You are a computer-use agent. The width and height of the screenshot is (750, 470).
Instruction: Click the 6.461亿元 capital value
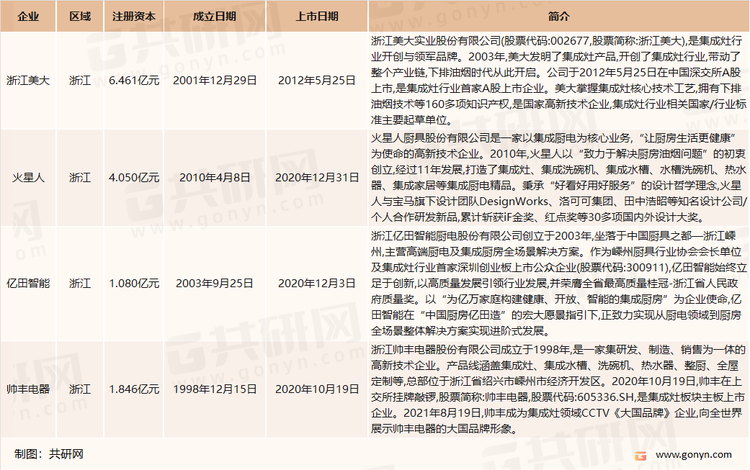(134, 80)
